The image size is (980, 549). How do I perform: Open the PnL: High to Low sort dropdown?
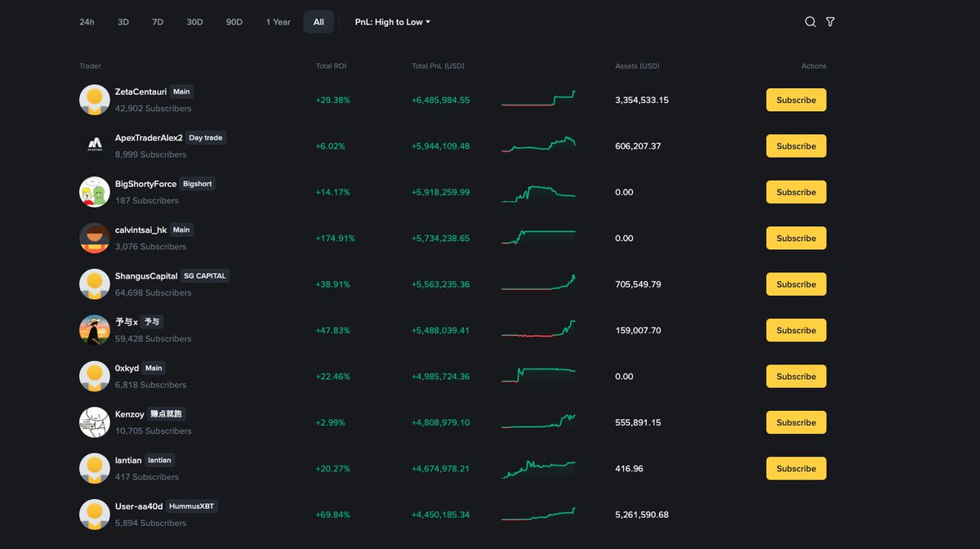tap(392, 22)
